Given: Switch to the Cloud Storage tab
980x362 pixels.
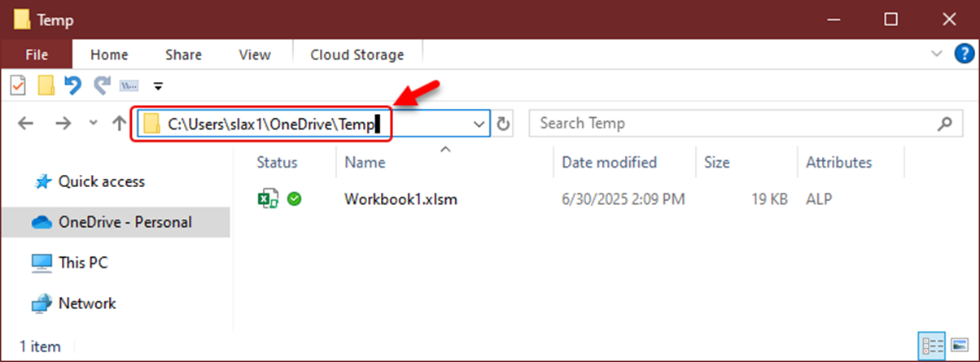Looking at the screenshot, I should tap(357, 55).
